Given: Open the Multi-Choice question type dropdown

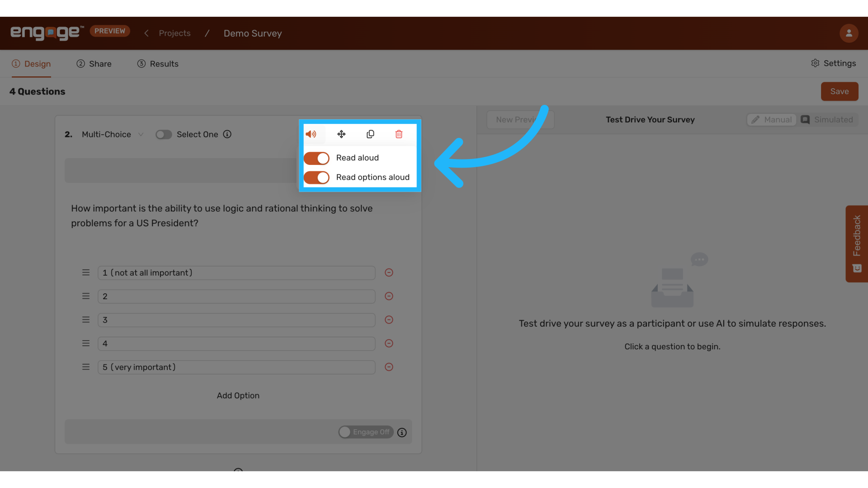Looking at the screenshot, I should (113, 135).
